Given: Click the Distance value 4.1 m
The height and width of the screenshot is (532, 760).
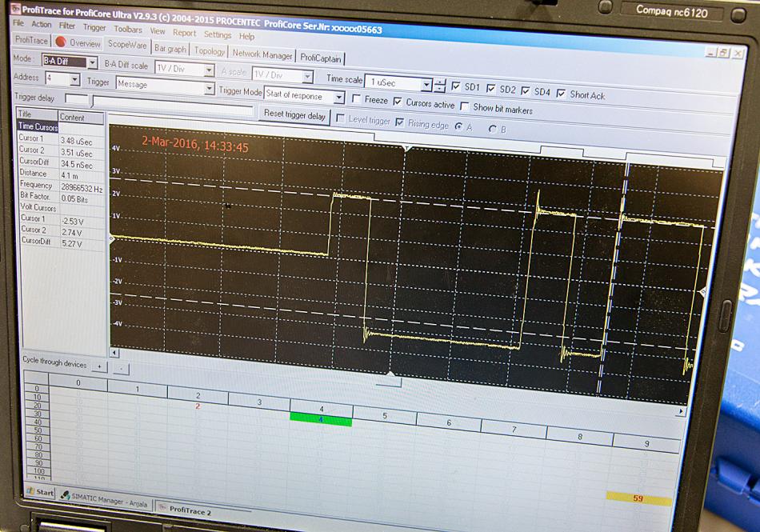Looking at the screenshot, I should click(x=70, y=176).
